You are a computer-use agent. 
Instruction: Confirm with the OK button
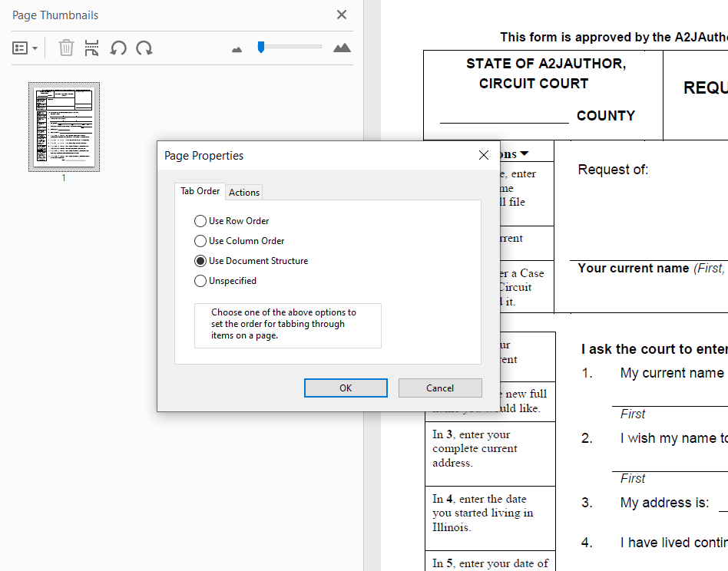pyautogui.click(x=346, y=388)
